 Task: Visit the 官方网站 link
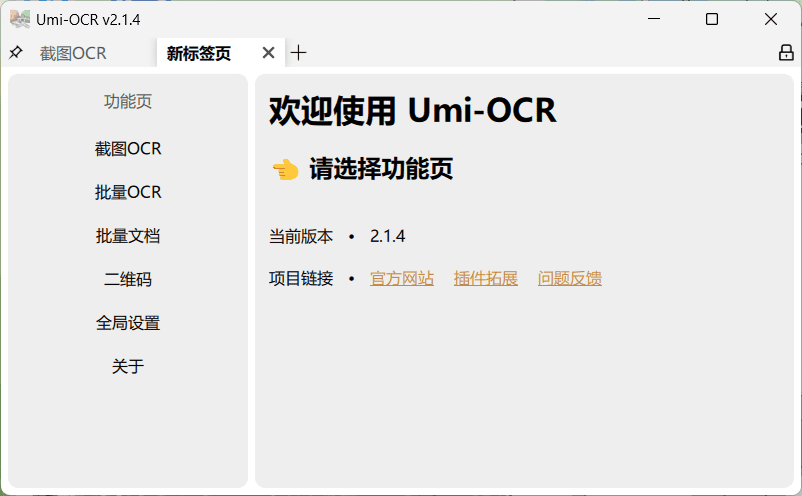402,278
